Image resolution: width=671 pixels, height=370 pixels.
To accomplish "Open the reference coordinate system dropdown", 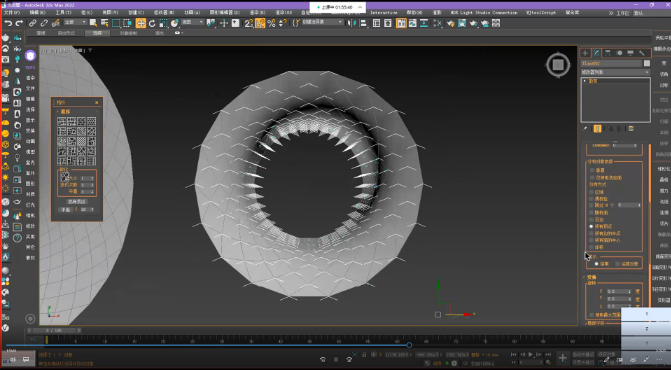I will pos(192,22).
